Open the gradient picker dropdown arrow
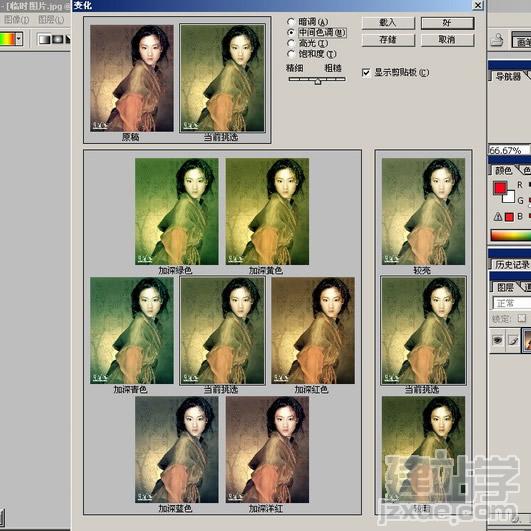Screen dimensions: 531x531 (19, 39)
